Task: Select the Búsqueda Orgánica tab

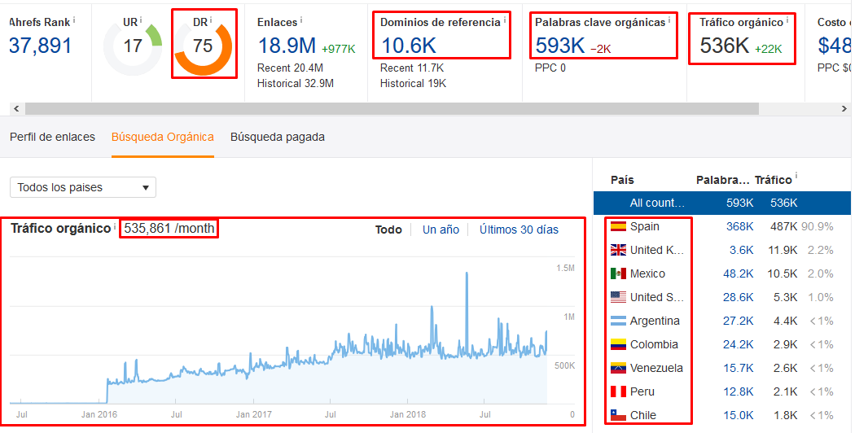Action: 163,137
